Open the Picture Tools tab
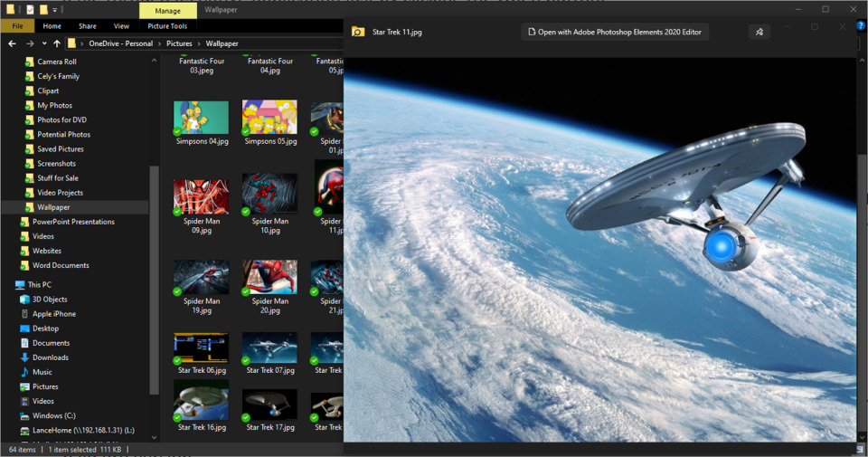This screenshot has width=868, height=457. coord(167,26)
